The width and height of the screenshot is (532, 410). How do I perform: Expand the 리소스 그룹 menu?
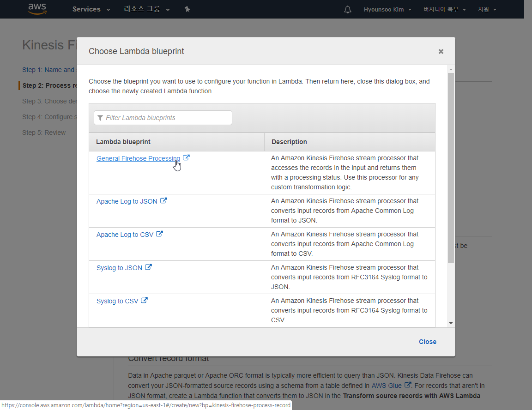(x=146, y=9)
